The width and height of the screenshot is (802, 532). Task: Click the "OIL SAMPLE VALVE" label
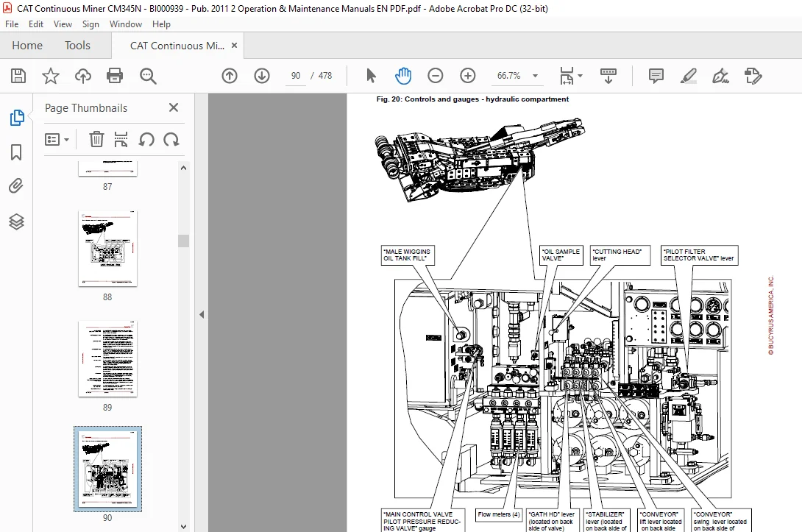tap(561, 255)
